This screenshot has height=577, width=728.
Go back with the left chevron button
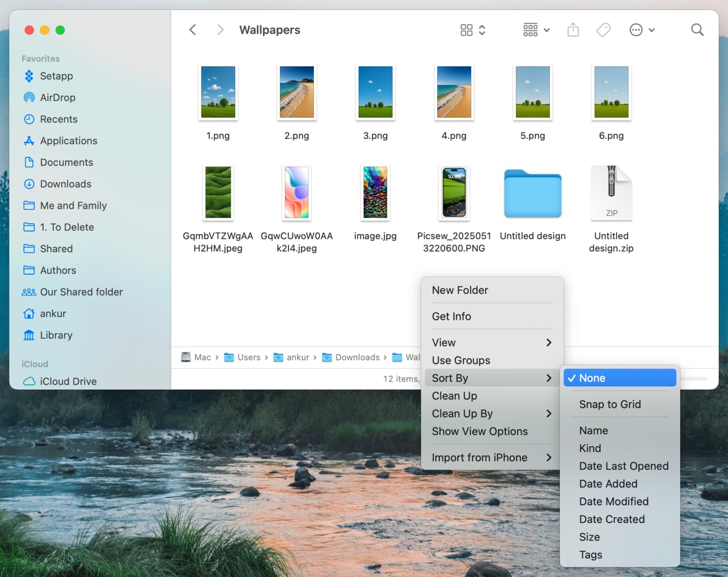pyautogui.click(x=193, y=30)
